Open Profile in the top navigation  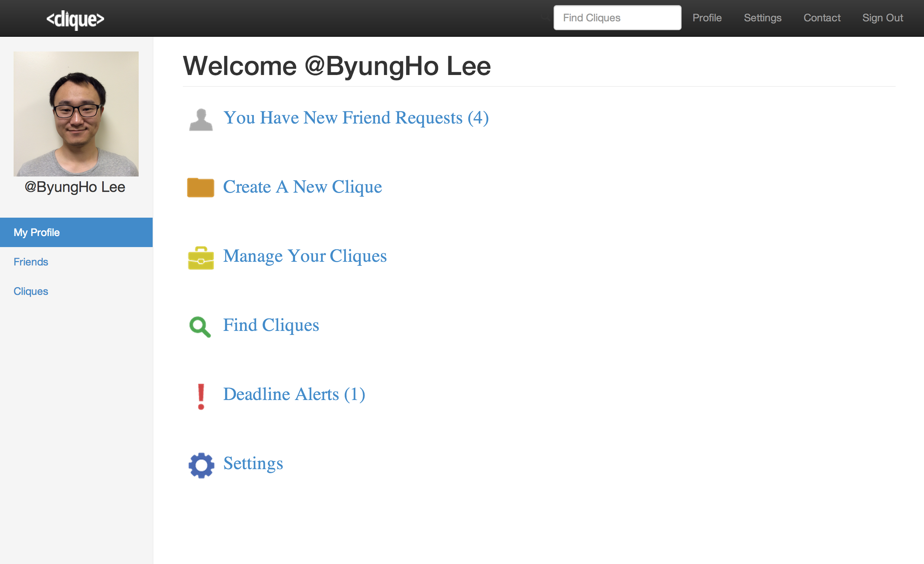point(707,18)
